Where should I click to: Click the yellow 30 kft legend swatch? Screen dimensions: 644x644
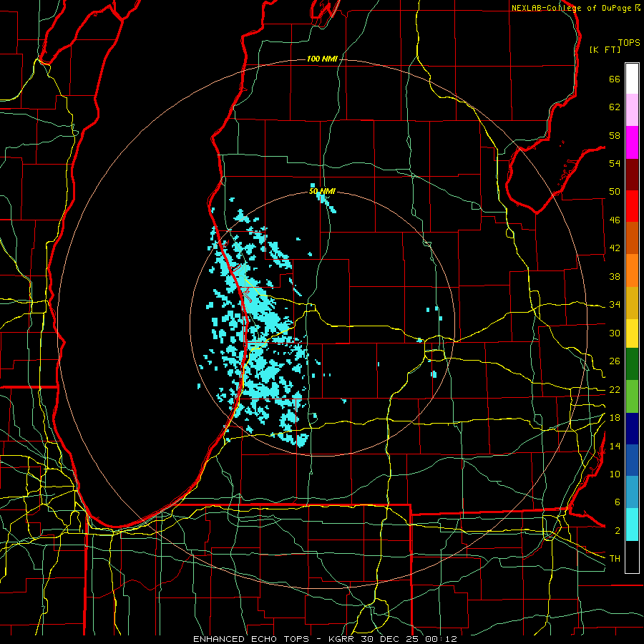click(632, 333)
